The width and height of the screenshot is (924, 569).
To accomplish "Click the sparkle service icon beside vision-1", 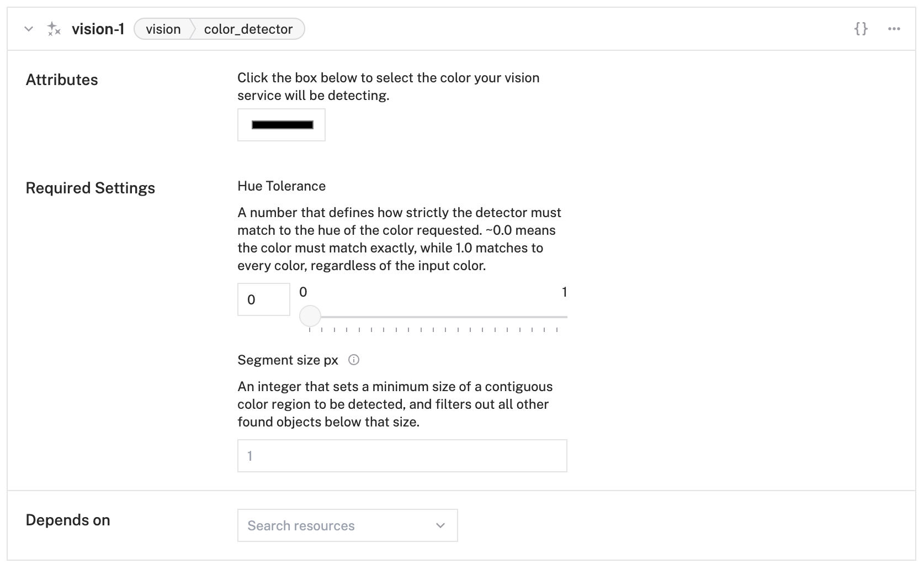I will (54, 29).
